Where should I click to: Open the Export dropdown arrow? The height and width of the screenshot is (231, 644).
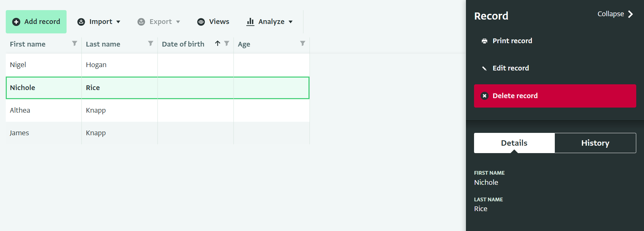(x=178, y=22)
